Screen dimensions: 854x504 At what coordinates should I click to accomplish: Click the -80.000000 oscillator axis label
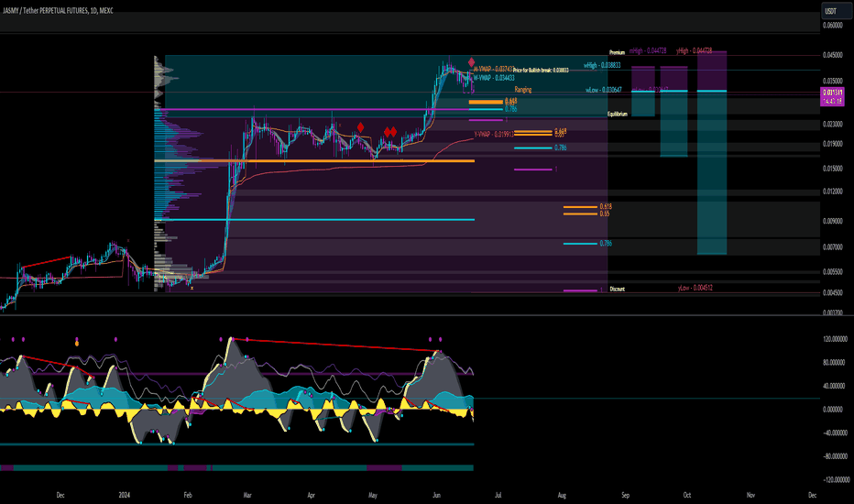tap(835, 456)
